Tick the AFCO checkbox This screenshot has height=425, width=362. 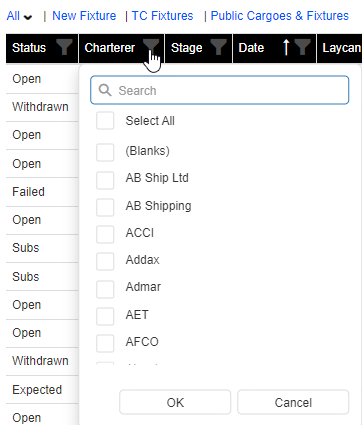pos(105,344)
